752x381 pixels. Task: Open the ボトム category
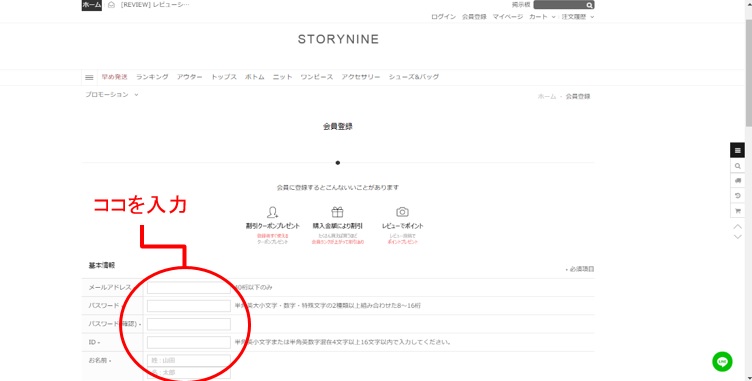[x=255, y=77]
